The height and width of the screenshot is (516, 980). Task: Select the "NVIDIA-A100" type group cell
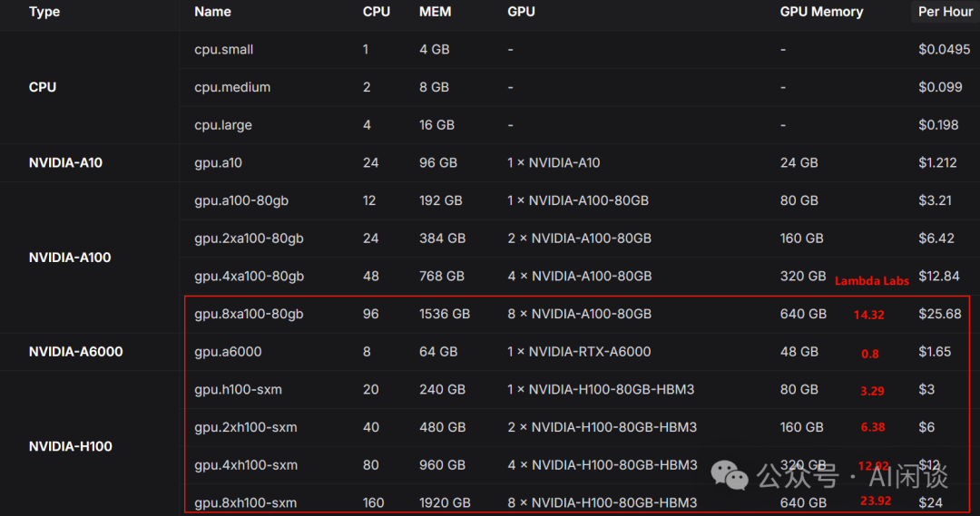click(x=70, y=258)
